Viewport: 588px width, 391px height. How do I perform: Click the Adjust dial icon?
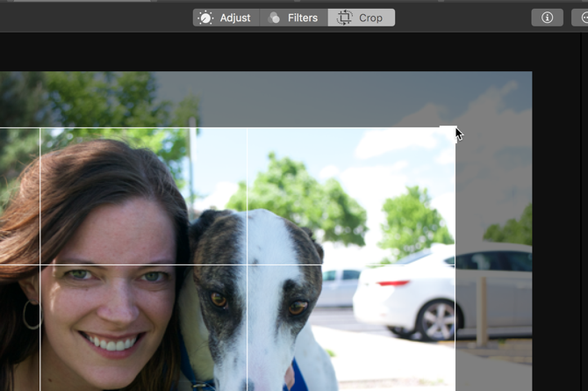point(205,18)
